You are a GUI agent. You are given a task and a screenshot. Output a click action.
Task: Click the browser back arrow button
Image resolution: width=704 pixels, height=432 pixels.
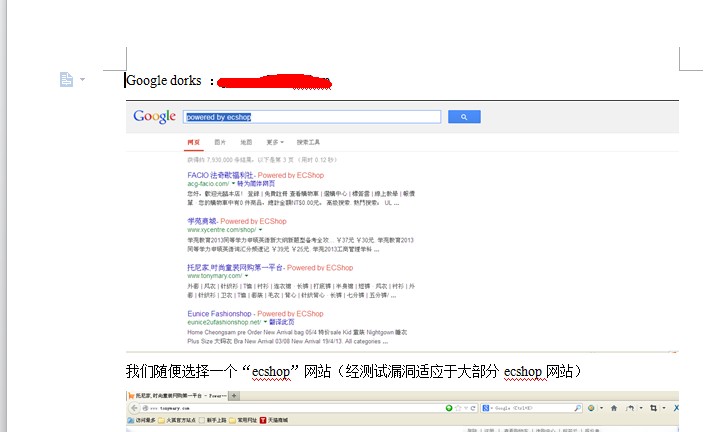[134, 408]
